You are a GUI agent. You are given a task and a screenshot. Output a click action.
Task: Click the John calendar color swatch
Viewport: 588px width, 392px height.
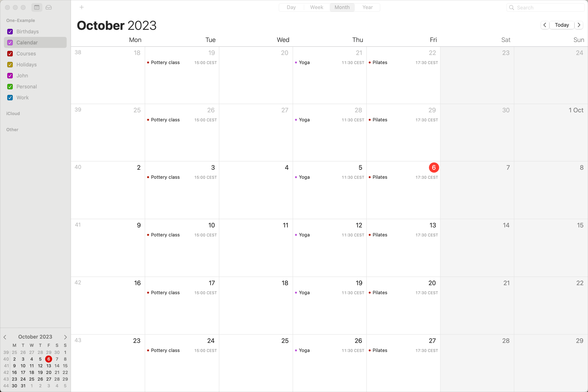point(10,75)
